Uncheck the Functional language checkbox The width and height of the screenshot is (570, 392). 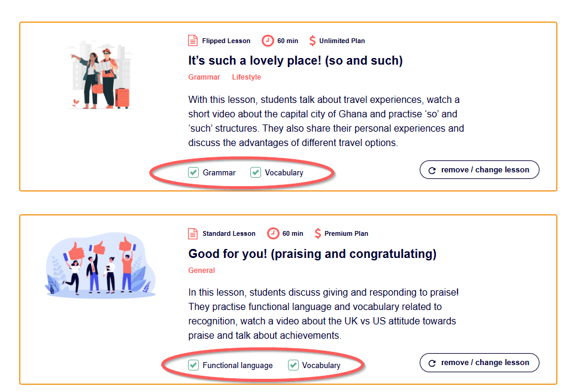[x=193, y=365]
